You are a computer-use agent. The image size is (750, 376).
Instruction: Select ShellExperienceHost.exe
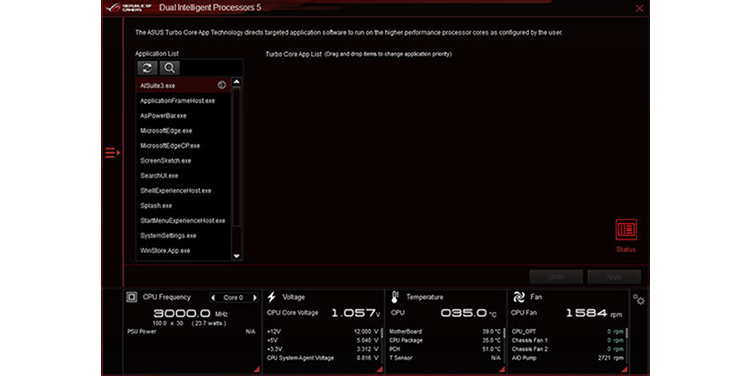[x=184, y=191]
